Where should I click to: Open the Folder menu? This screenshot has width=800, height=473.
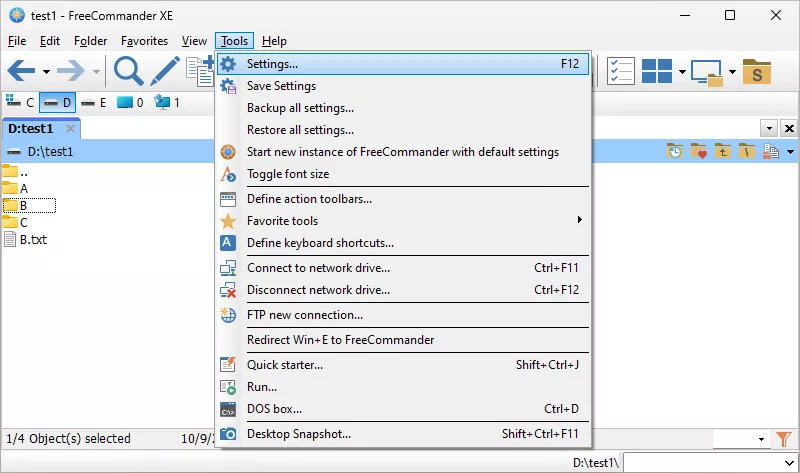(x=90, y=41)
